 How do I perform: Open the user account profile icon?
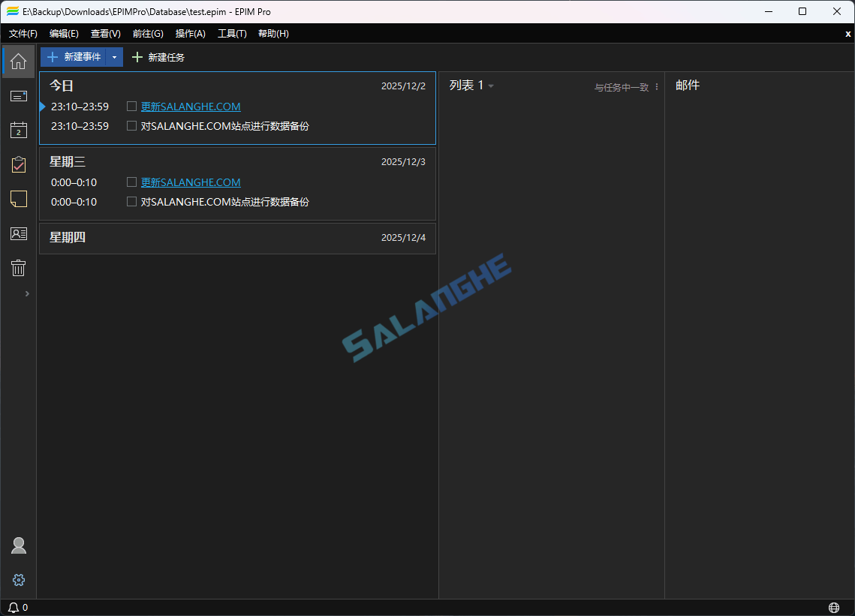tap(19, 545)
